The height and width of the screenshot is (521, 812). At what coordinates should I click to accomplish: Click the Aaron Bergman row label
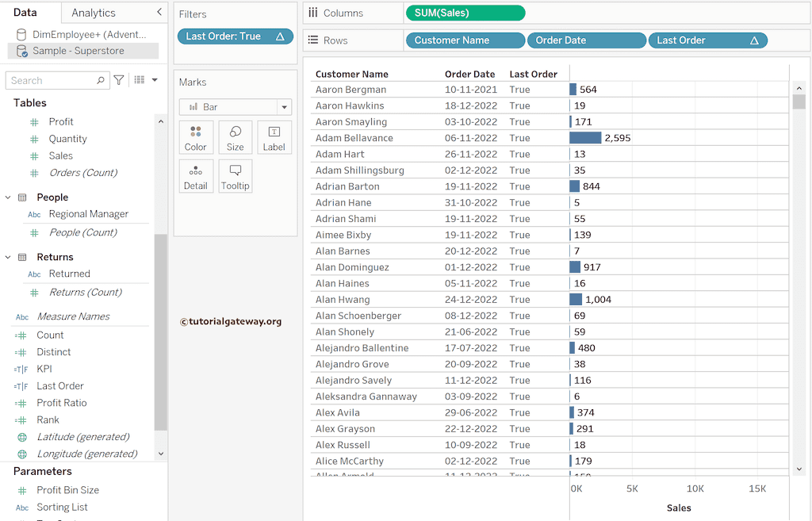click(350, 90)
